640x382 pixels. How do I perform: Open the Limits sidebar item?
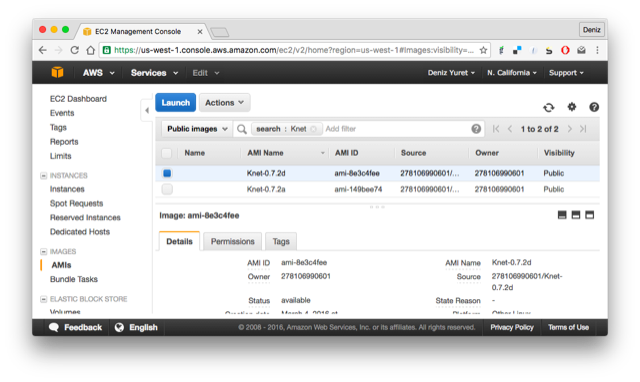(x=60, y=156)
